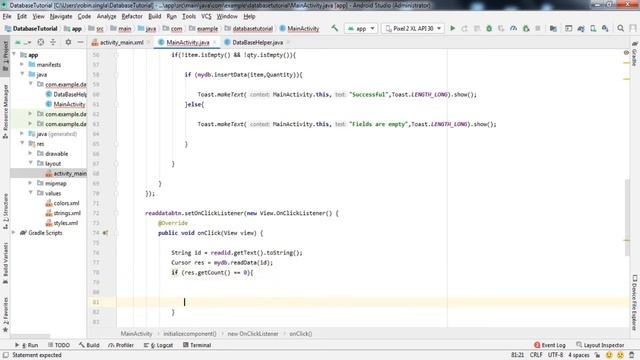The width and height of the screenshot is (640, 360).
Task: Open the Build menu
Action: 155,16
